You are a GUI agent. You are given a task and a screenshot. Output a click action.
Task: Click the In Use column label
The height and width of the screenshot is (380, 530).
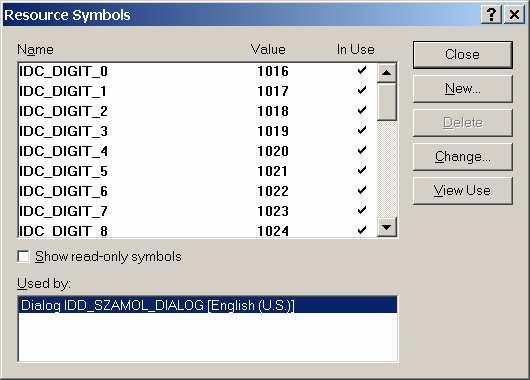(356, 49)
